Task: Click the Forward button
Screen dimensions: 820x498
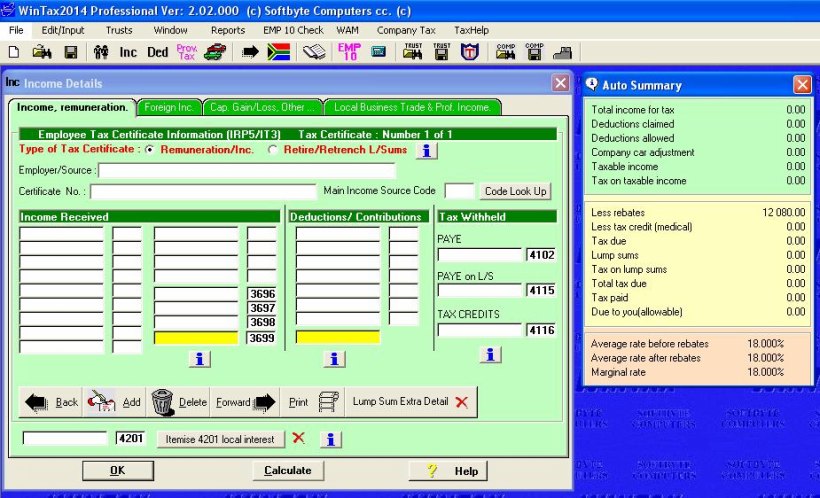Action: pos(245,402)
